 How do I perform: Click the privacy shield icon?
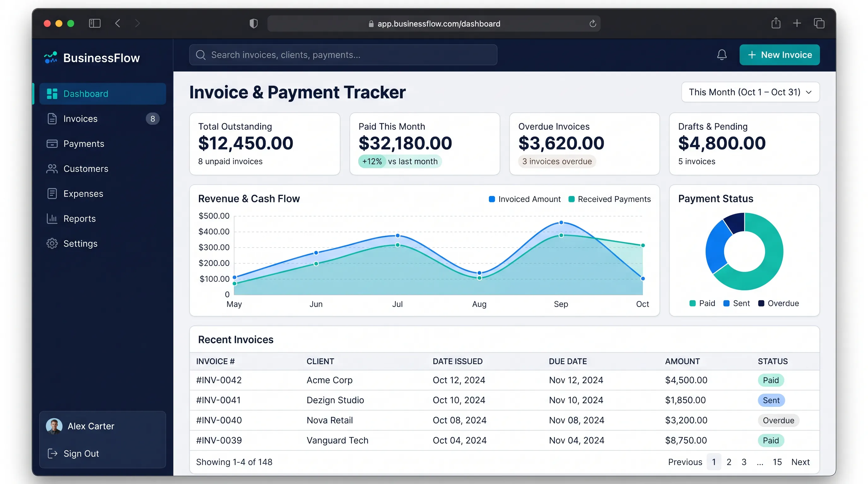[x=253, y=23]
